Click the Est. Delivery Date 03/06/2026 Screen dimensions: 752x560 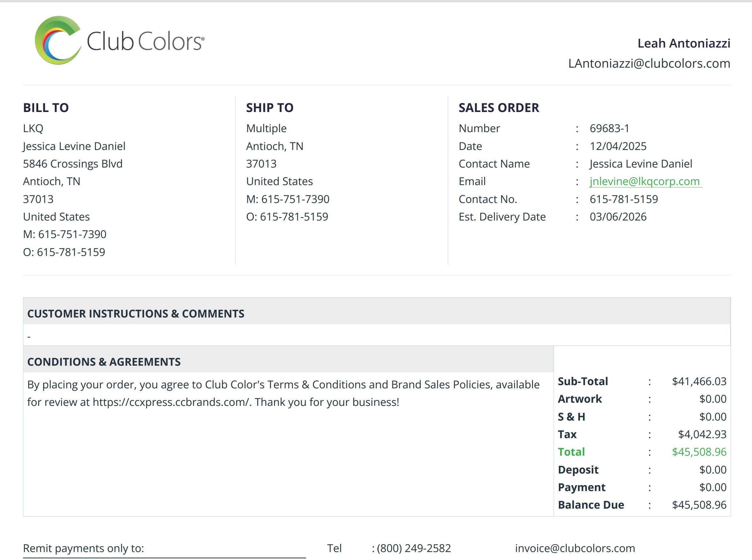(618, 217)
